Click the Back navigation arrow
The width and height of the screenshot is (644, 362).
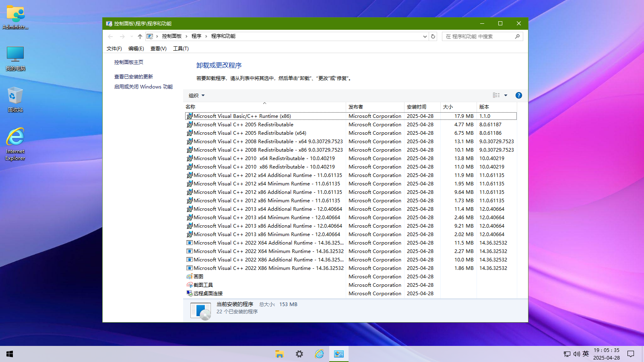coord(111,37)
